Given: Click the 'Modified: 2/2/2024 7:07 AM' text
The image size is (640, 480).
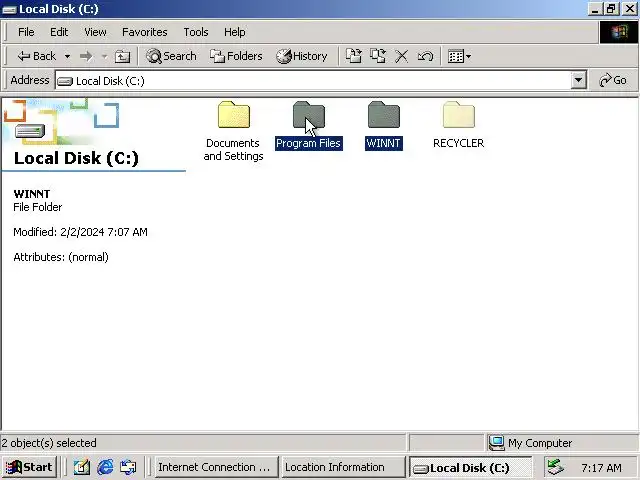Looking at the screenshot, I should tap(80, 232).
